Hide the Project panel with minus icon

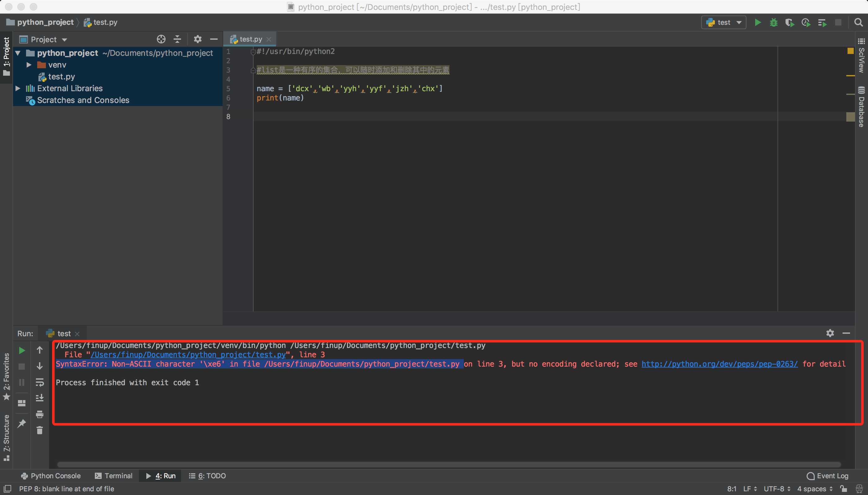click(214, 39)
